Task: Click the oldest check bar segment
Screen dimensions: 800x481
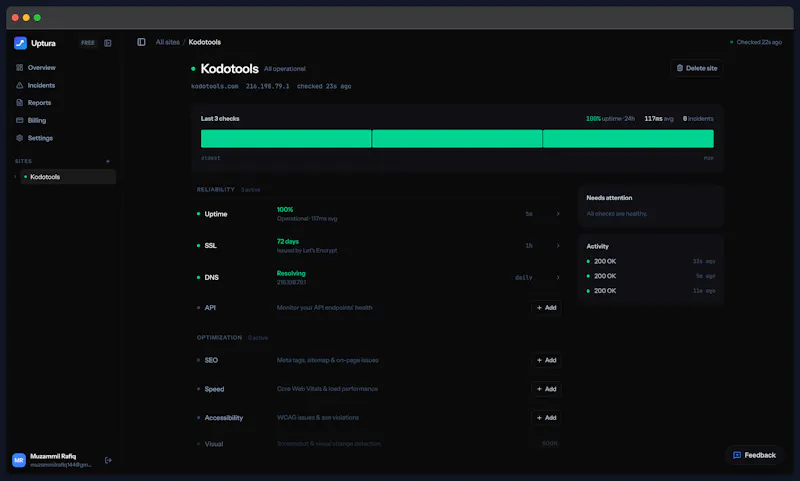Action: pos(286,139)
